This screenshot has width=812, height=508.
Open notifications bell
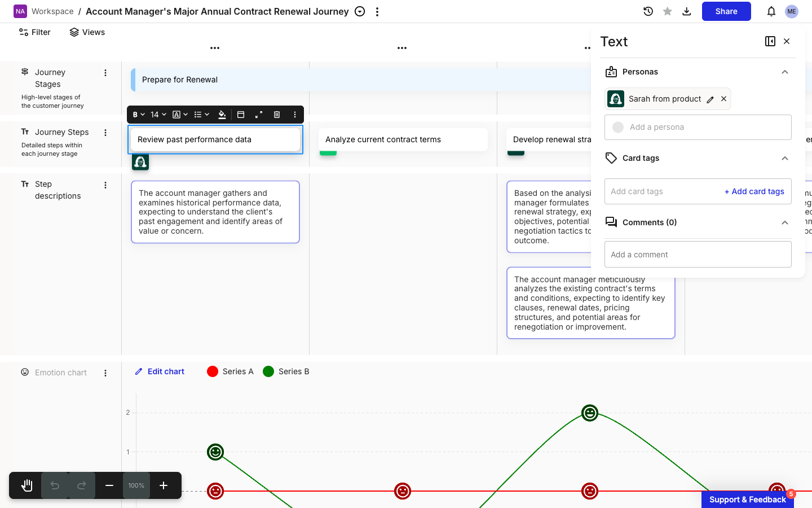(x=771, y=11)
